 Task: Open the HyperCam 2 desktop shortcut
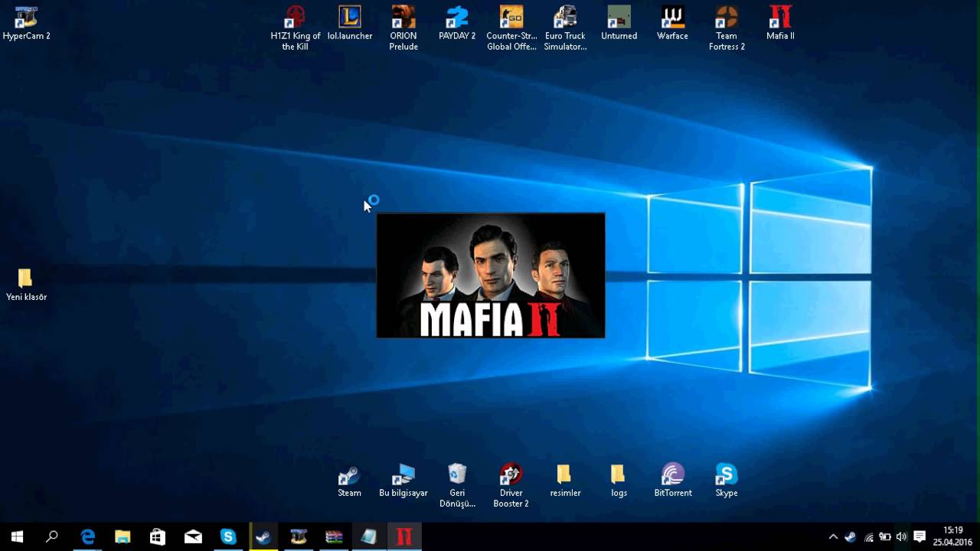click(x=26, y=23)
